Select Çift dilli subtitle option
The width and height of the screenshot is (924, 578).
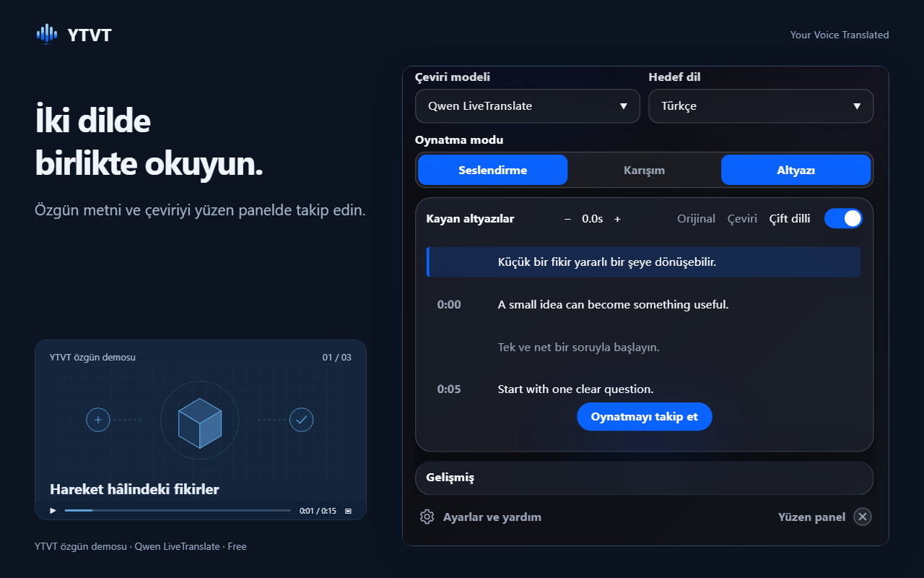point(790,219)
